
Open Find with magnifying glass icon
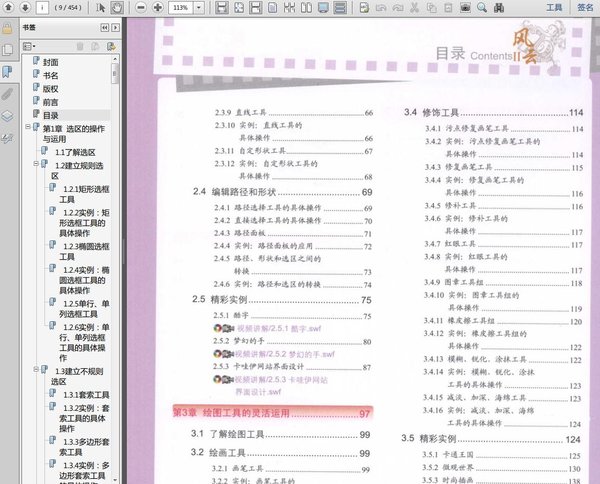tap(482, 7)
